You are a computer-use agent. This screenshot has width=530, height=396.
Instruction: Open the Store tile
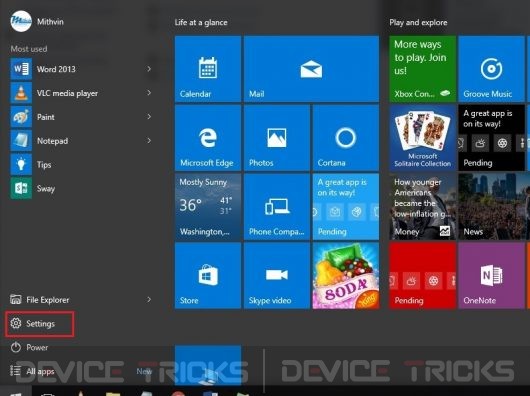click(208, 275)
